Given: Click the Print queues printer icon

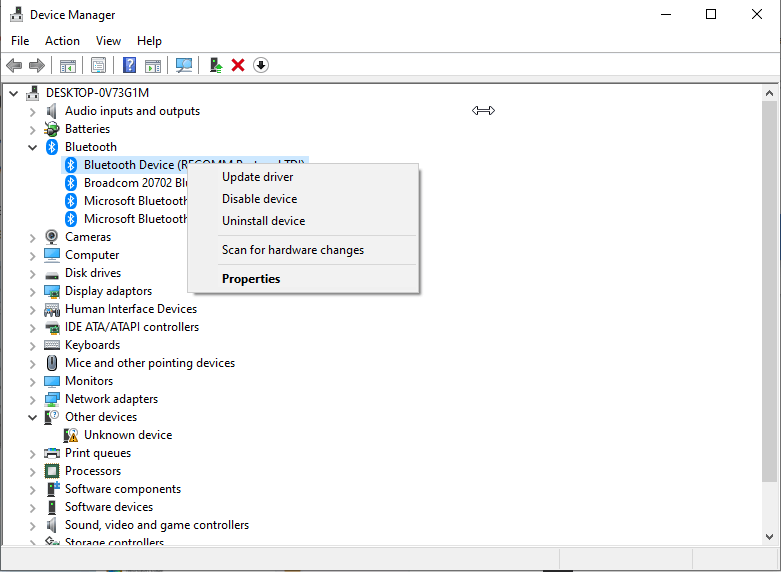Looking at the screenshot, I should tap(52, 453).
